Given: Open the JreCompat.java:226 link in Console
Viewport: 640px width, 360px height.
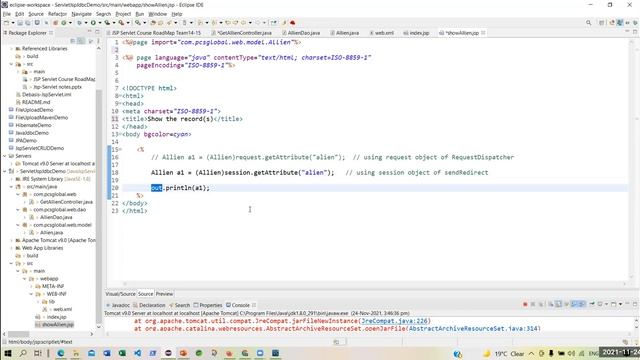Looking at the screenshot, I should coord(394,321).
